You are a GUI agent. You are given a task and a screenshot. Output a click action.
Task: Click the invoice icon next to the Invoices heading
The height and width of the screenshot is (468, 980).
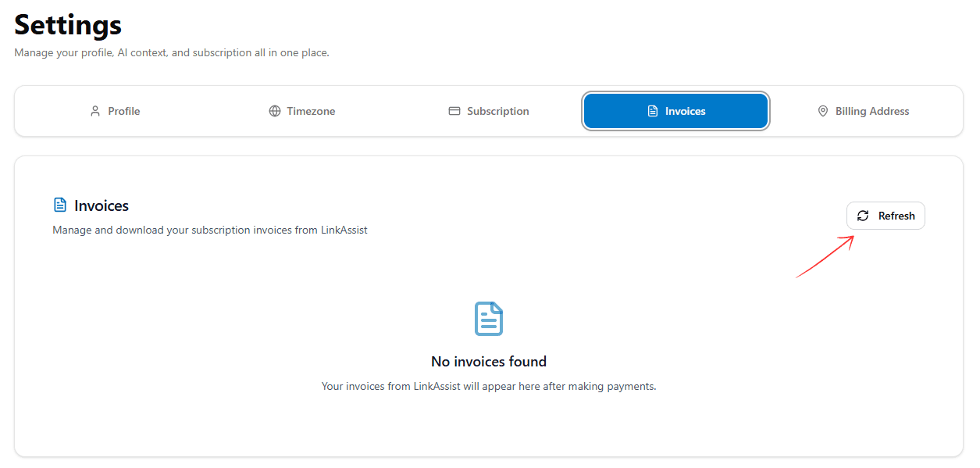click(x=61, y=204)
